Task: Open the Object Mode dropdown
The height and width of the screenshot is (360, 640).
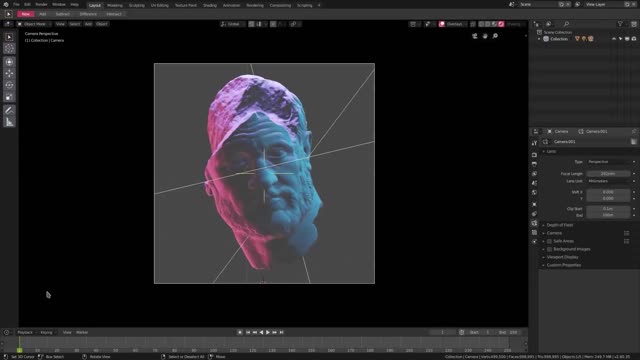Action: [x=33, y=24]
